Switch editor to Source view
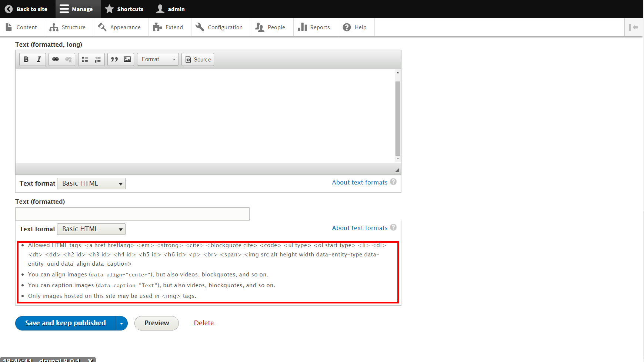 click(x=197, y=59)
